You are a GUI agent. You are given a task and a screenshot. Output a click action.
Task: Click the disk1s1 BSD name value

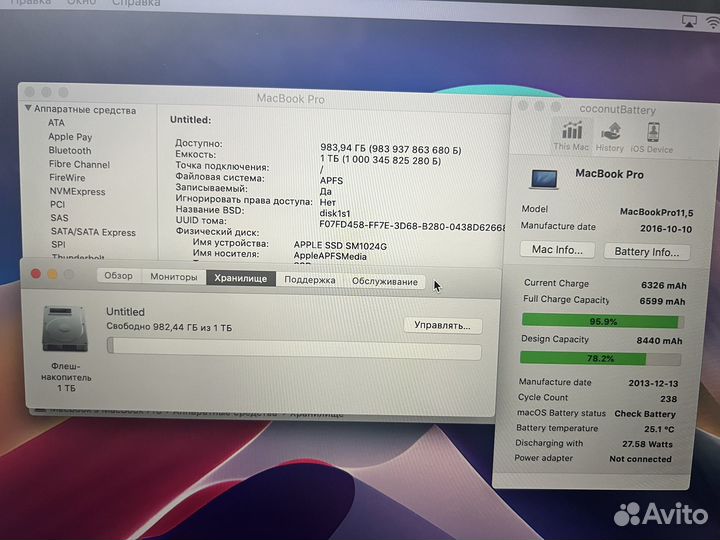tap(335, 213)
